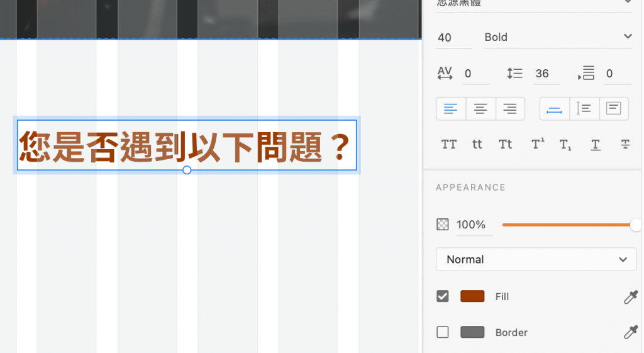Toggle strikethrough text style
Screen dimensions: 644x353
[x=625, y=144]
